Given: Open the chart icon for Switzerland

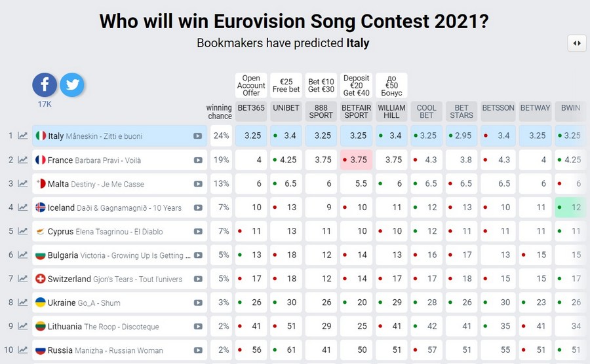Looking at the screenshot, I should pyautogui.click(x=23, y=280).
